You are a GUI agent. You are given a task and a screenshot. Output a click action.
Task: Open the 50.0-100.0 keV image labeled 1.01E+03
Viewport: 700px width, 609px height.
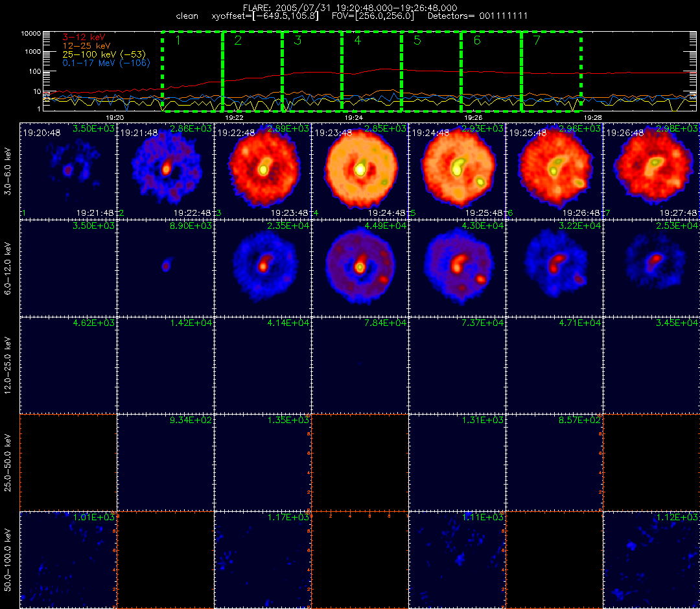click(x=68, y=560)
